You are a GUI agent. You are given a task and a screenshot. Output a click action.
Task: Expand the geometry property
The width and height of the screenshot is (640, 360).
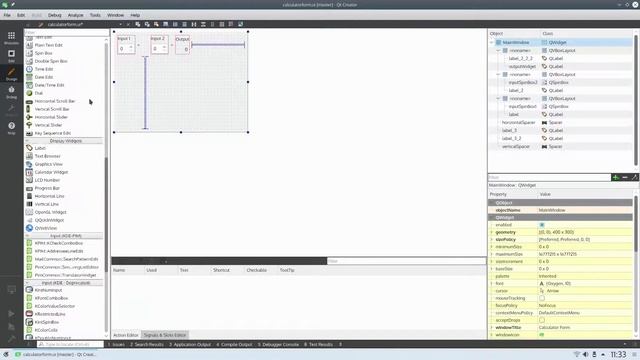tap(492, 232)
